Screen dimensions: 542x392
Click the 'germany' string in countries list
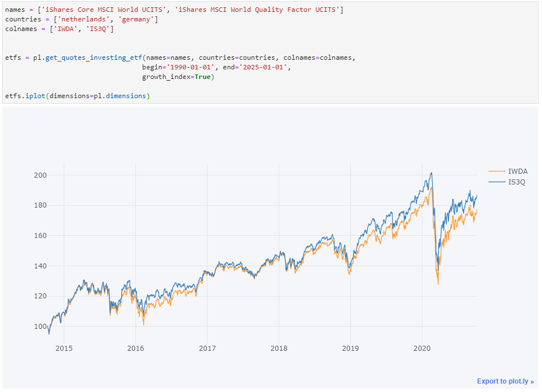click(x=138, y=20)
